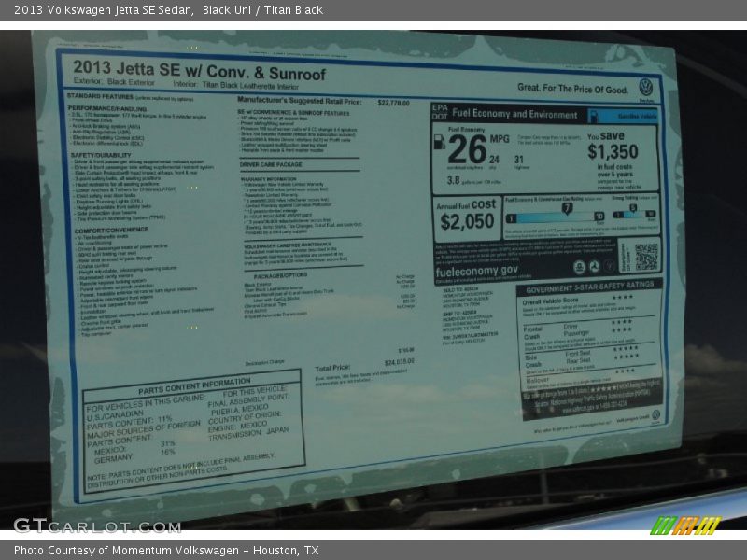Screen dimensions: 747x560
Task: Click the QR code on fuel label
Action: point(645,257)
